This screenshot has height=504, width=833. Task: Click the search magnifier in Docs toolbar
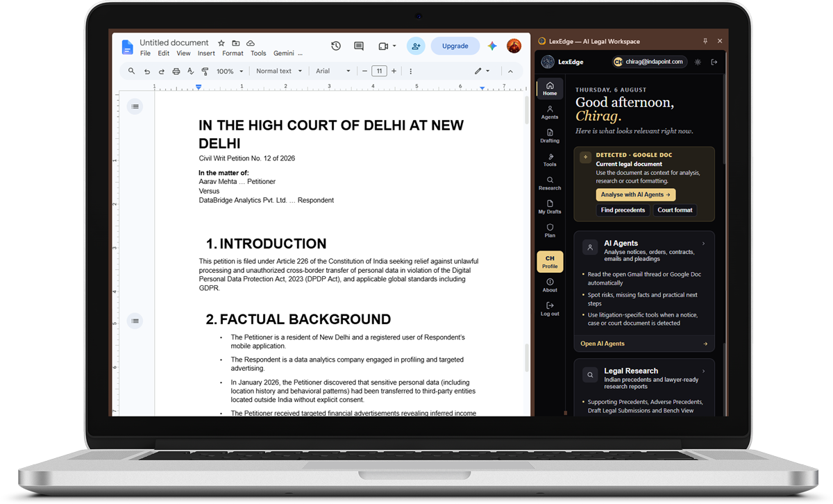(x=131, y=71)
